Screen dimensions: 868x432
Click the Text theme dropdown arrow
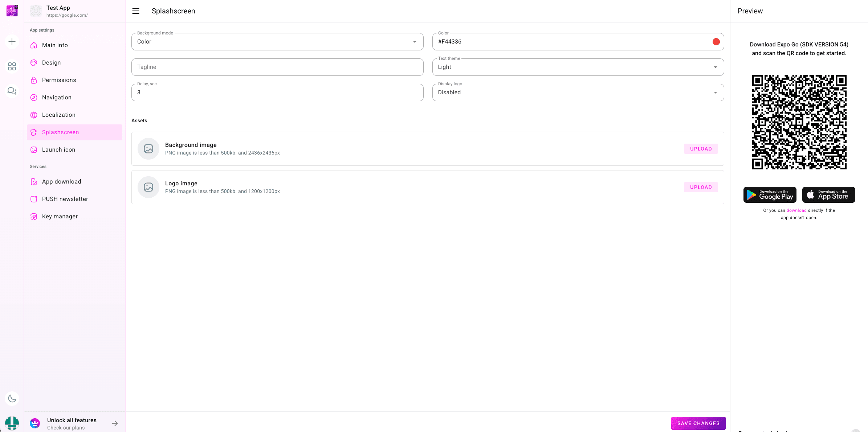[x=715, y=67]
